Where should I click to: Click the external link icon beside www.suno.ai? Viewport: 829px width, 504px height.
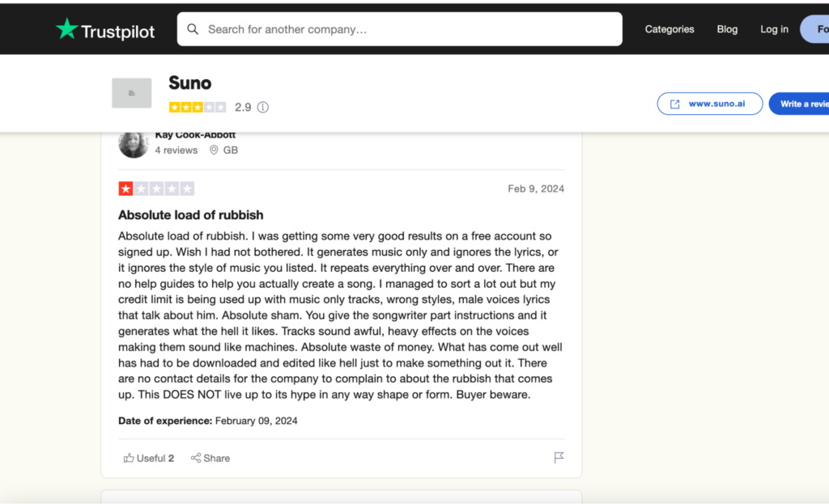tap(675, 104)
